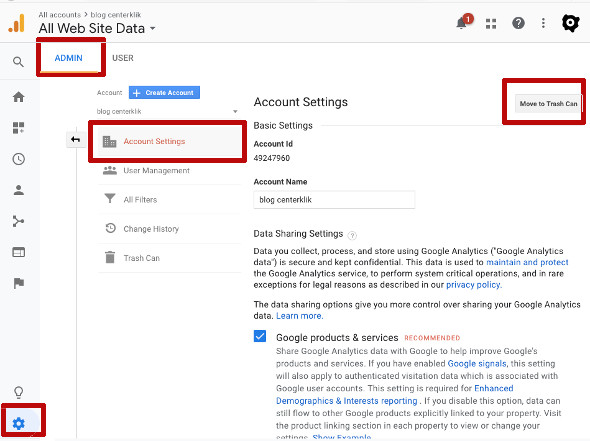Uncheck Google products & services checkbox

[x=260, y=336]
